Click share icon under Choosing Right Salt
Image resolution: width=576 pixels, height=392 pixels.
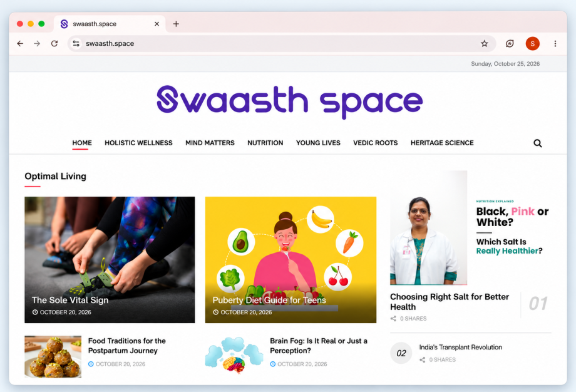coord(393,319)
